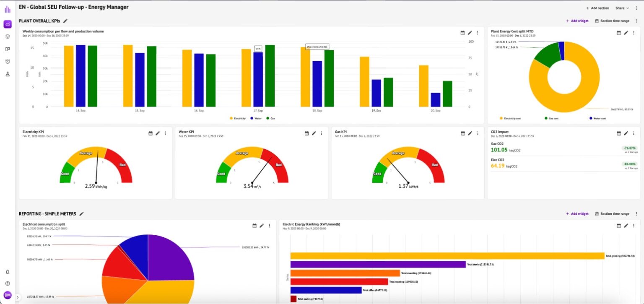Image resolution: width=644 pixels, height=304 pixels.
Task: Expand the sidebar with bottom chevron
Action: click(x=18, y=297)
